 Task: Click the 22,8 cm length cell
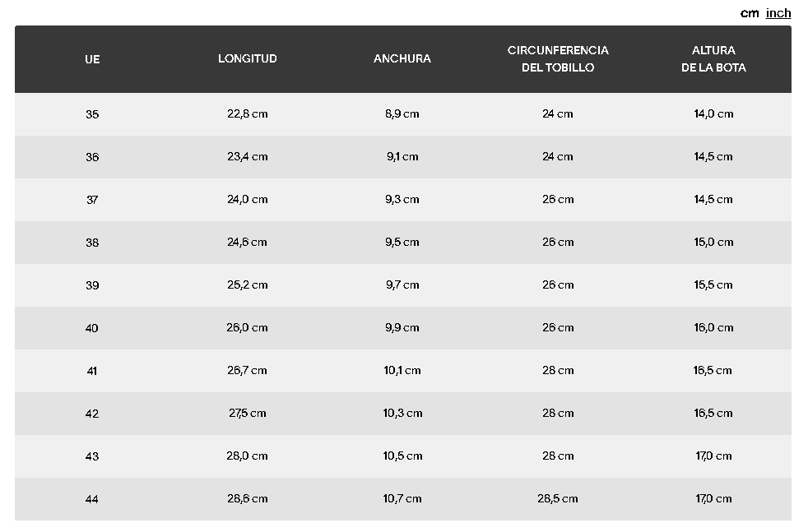[248, 113]
